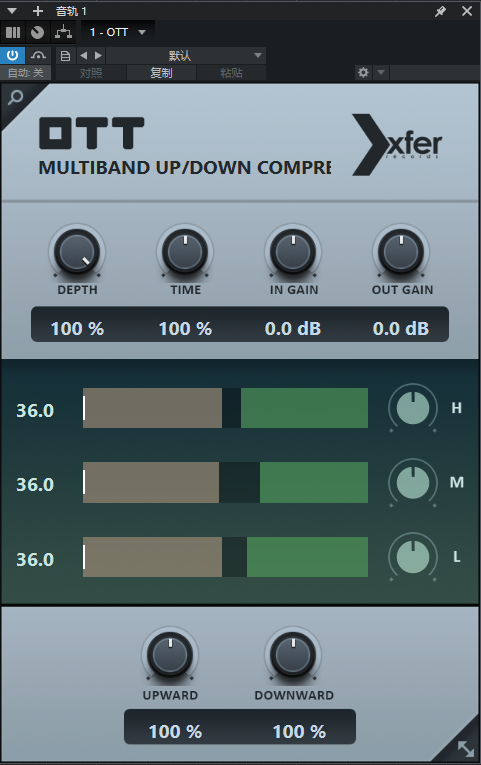Viewport: 481px width, 765px height.
Task: Click the OUT GAIN 0.0 dB value
Action: pyautogui.click(x=401, y=328)
